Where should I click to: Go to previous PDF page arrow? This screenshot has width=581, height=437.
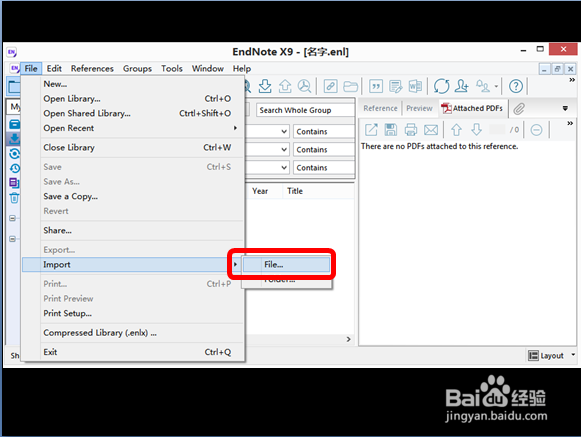pos(456,130)
